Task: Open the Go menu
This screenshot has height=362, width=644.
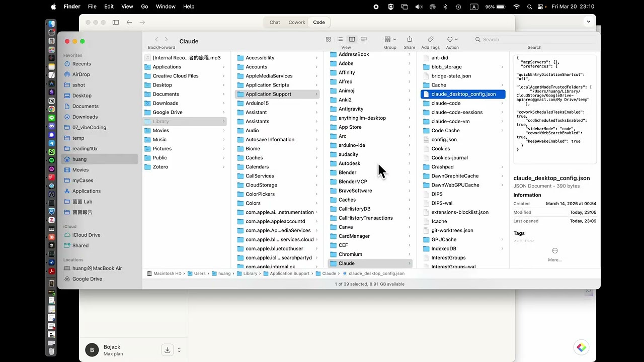Action: pos(144,7)
